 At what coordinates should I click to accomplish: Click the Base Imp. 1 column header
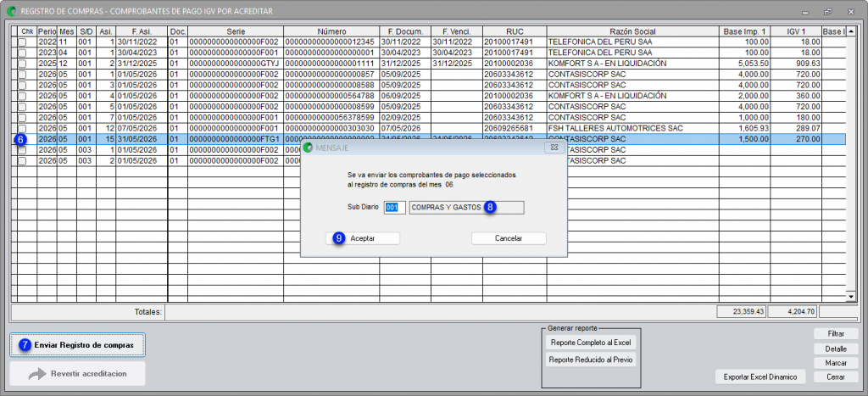click(x=744, y=31)
